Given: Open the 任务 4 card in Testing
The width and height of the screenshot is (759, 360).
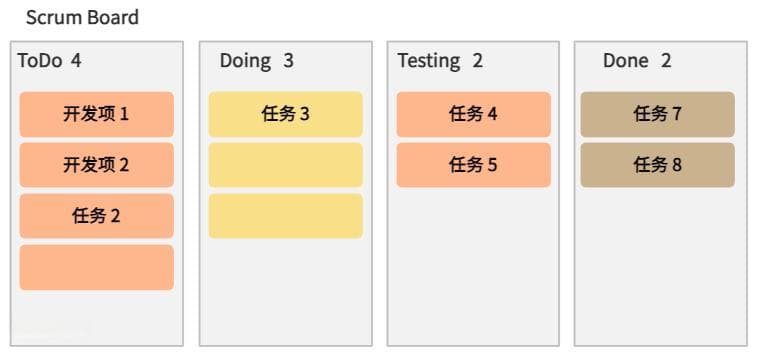Looking at the screenshot, I should point(473,114).
